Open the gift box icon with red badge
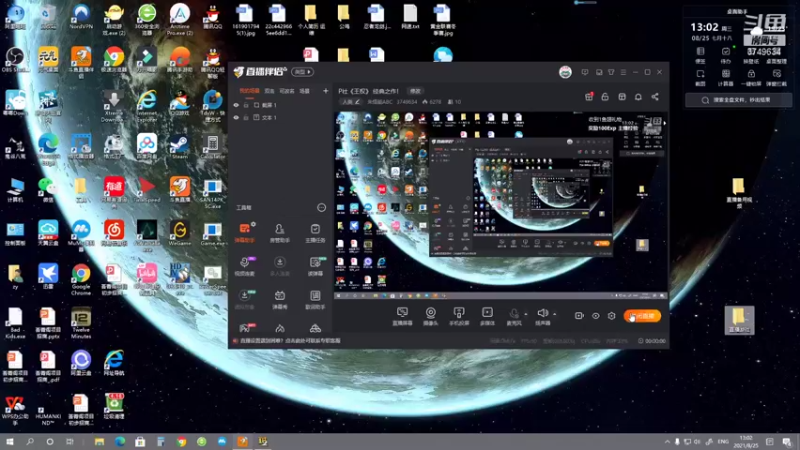 click(589, 97)
